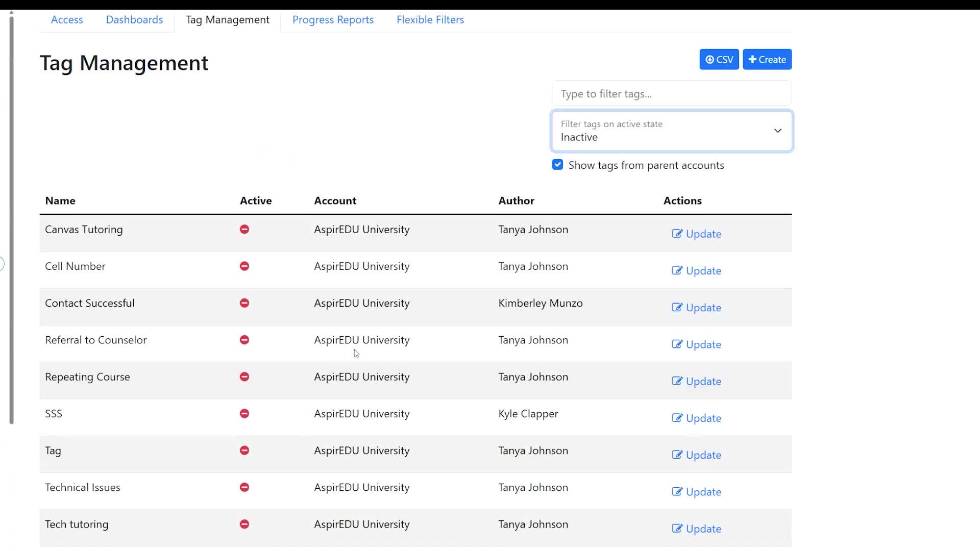Click inactive status icon for Tech tutoring
Screen dimensions: 980x551
244,524
